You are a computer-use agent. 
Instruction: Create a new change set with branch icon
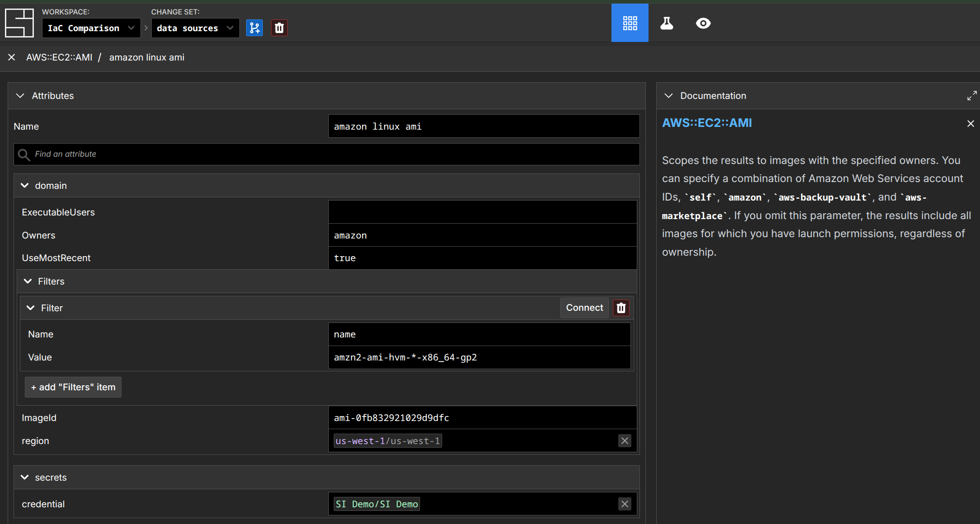point(254,28)
